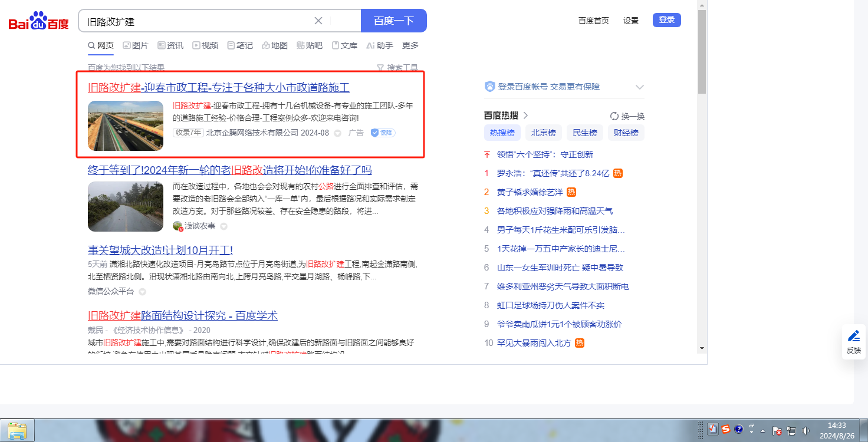Click the 登录 button
868x442 pixels.
point(667,20)
